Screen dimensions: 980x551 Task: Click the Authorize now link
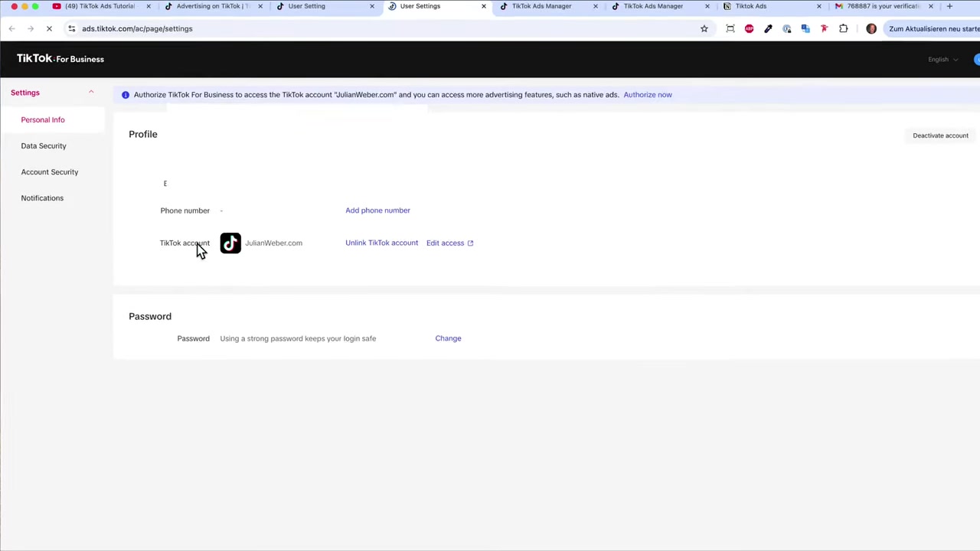[648, 95]
